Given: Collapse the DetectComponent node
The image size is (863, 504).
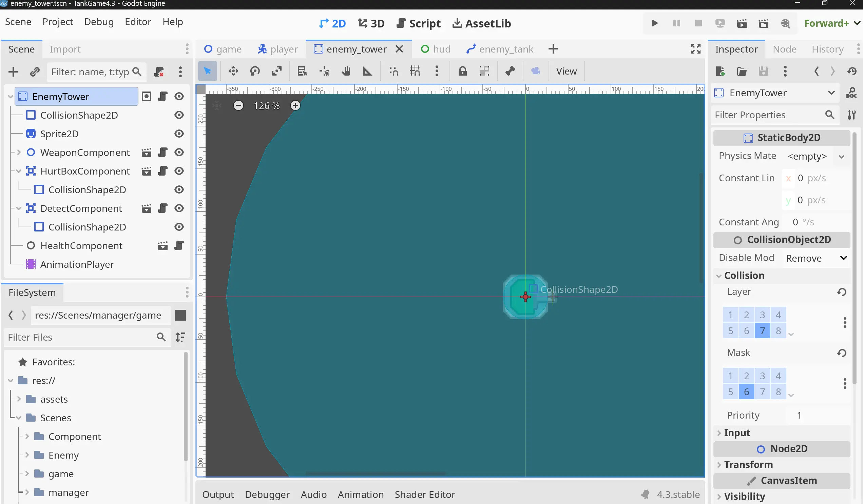Looking at the screenshot, I should pyautogui.click(x=19, y=208).
